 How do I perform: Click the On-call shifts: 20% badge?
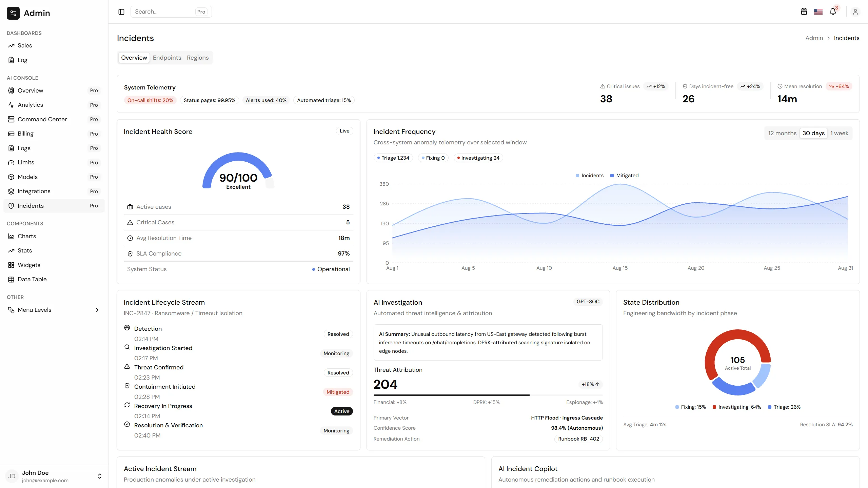click(x=150, y=100)
